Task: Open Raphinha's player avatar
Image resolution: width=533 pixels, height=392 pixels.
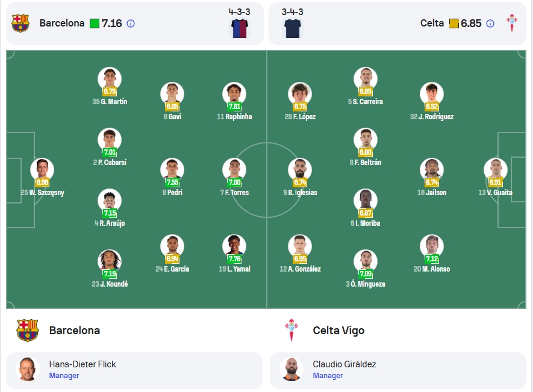Action: 234,94
